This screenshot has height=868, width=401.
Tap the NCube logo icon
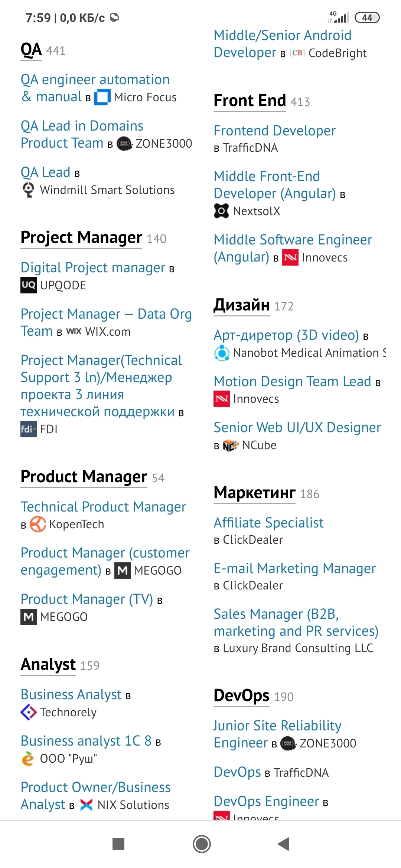(x=231, y=445)
